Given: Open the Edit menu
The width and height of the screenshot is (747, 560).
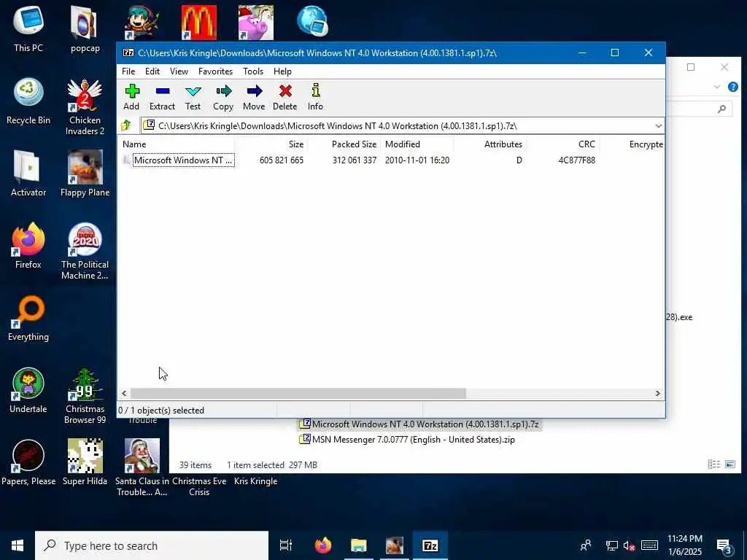Looking at the screenshot, I should coord(152,71).
